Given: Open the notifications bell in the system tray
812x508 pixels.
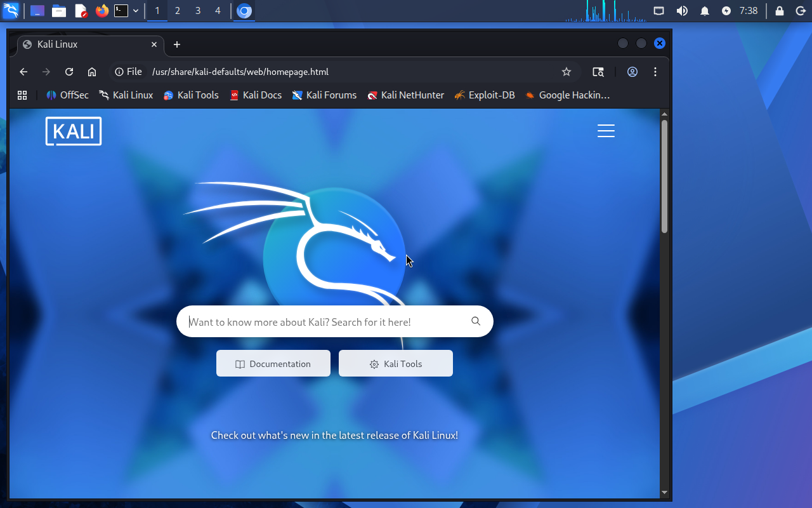Looking at the screenshot, I should (x=705, y=11).
